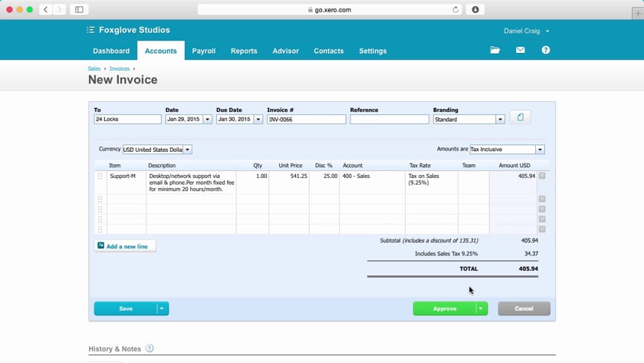Screen dimensions: 644x363
Task: Click the Save button
Action: [126, 309]
